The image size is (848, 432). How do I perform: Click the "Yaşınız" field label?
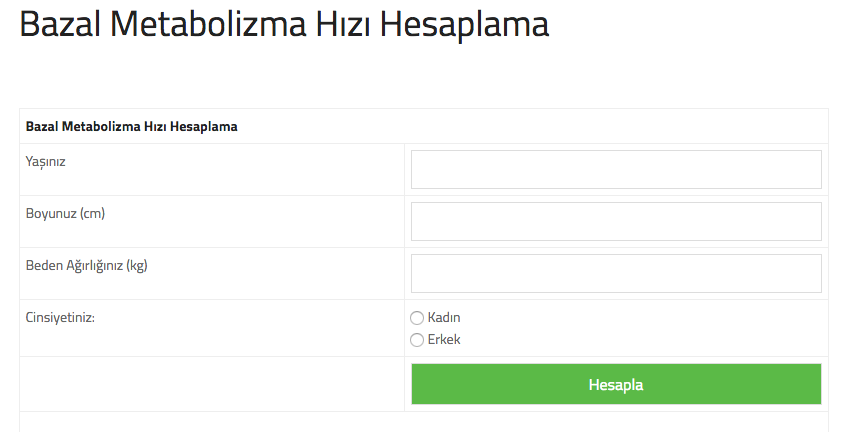[x=46, y=161]
